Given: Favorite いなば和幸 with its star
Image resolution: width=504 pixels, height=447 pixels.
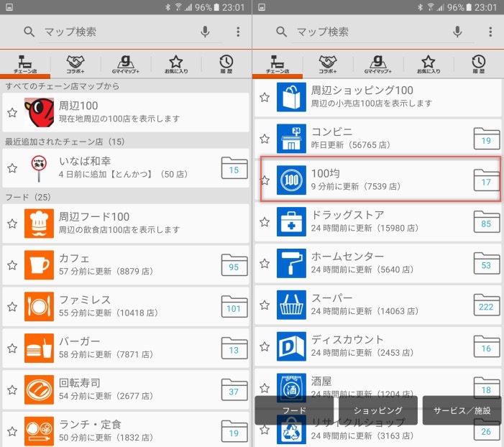Looking at the screenshot, I should [12, 168].
